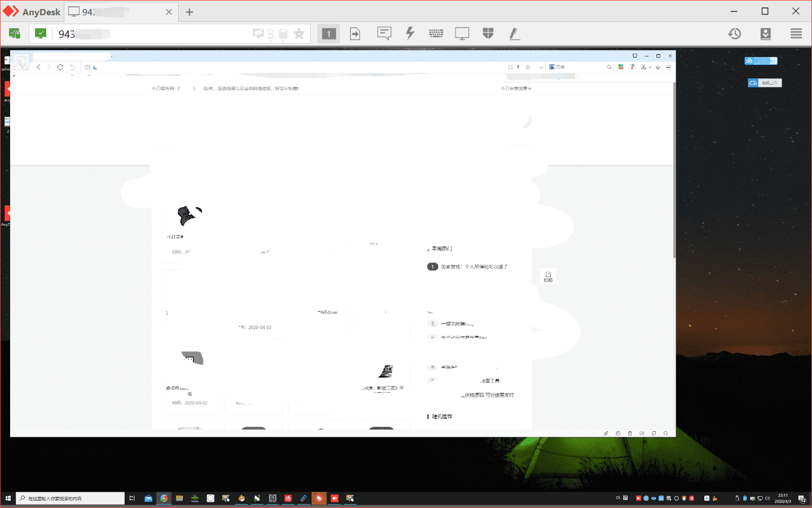Click the remote browser back arrow
Image resolution: width=812 pixels, height=508 pixels.
[x=38, y=67]
